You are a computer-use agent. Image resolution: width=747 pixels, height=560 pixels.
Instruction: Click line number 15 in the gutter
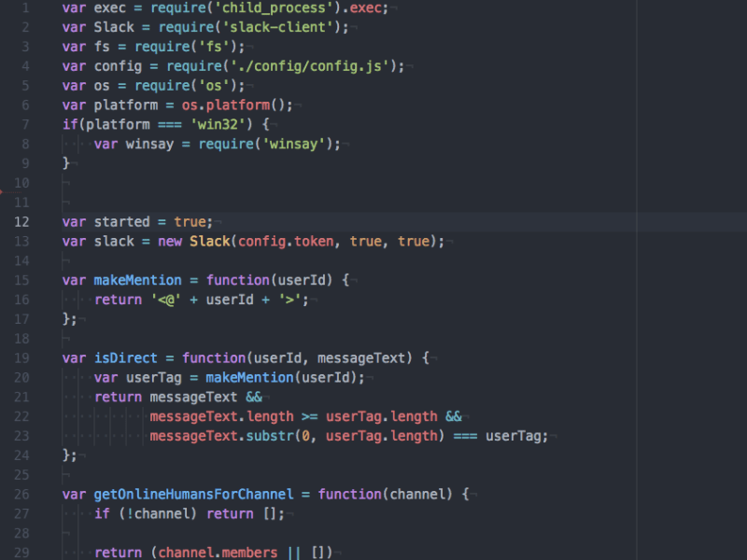21,281
